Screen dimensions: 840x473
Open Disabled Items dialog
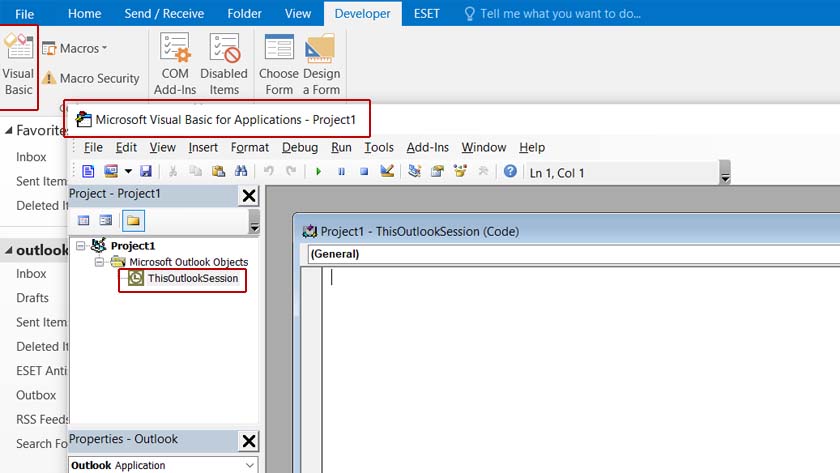tap(224, 64)
